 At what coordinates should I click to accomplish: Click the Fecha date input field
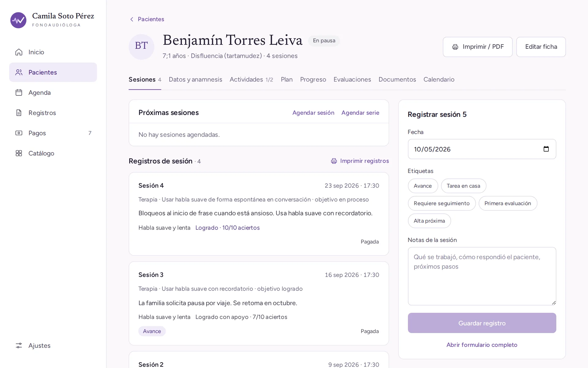click(482, 149)
